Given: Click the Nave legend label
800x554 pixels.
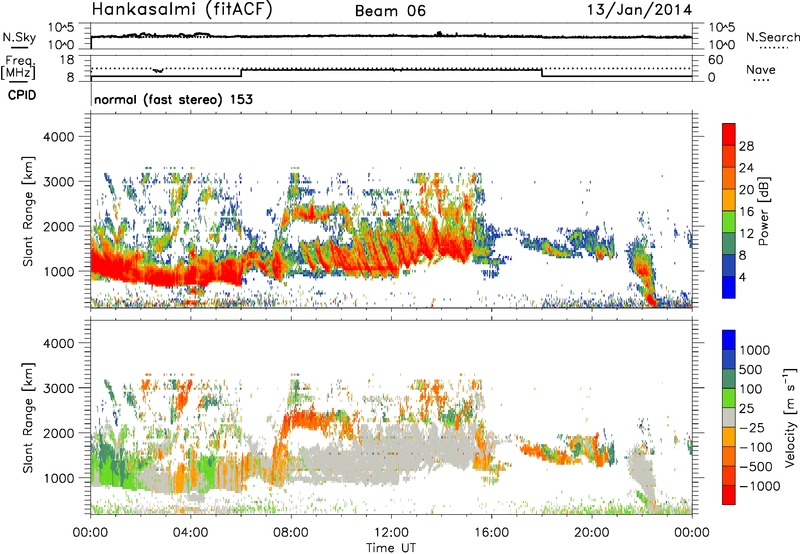Looking at the screenshot, I should [x=761, y=69].
